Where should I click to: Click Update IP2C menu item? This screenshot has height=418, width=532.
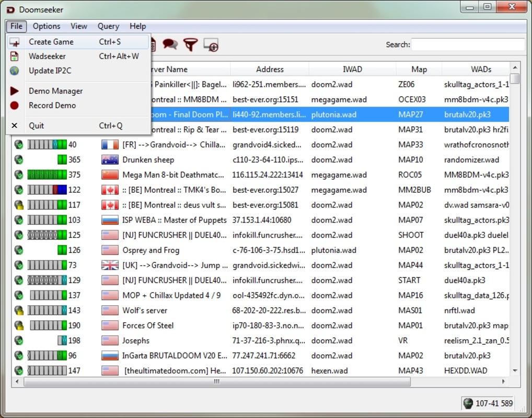tap(78, 71)
